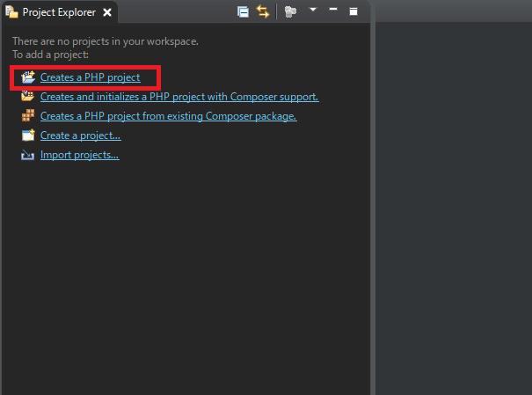Click the Composer support project icon
The height and width of the screenshot is (395, 532).
coord(27,97)
